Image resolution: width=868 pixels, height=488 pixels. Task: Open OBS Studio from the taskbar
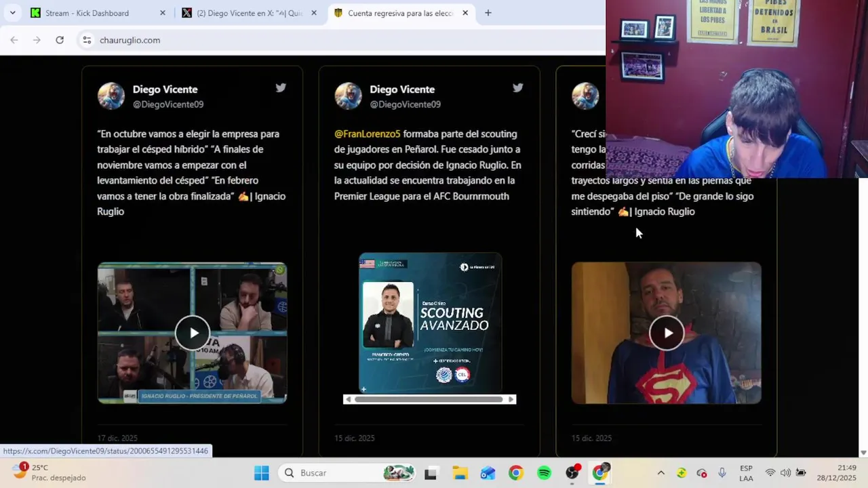tap(573, 473)
